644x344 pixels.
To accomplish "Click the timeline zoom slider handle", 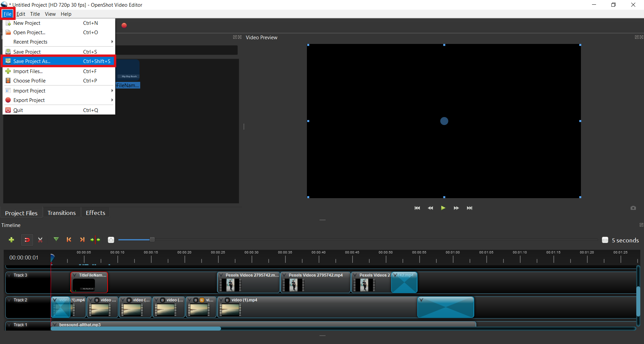I will (x=152, y=239).
